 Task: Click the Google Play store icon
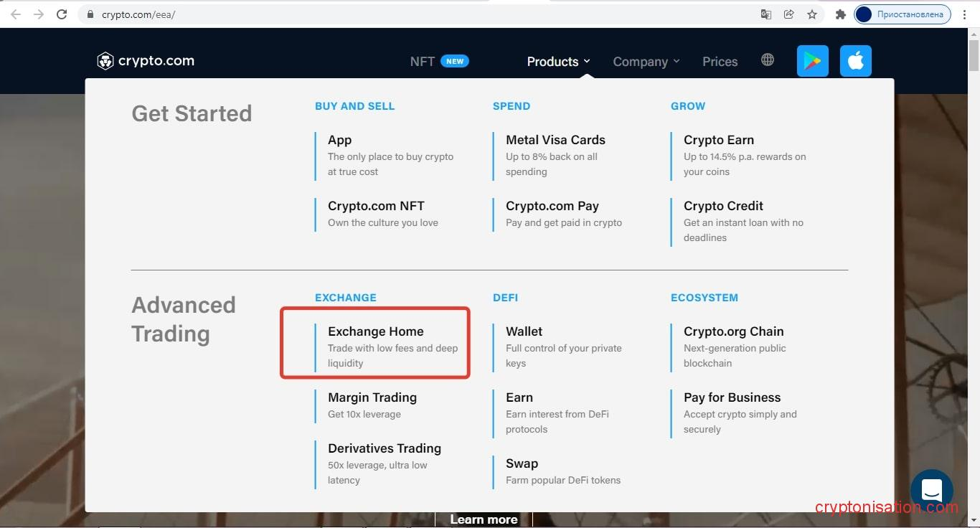coord(812,62)
